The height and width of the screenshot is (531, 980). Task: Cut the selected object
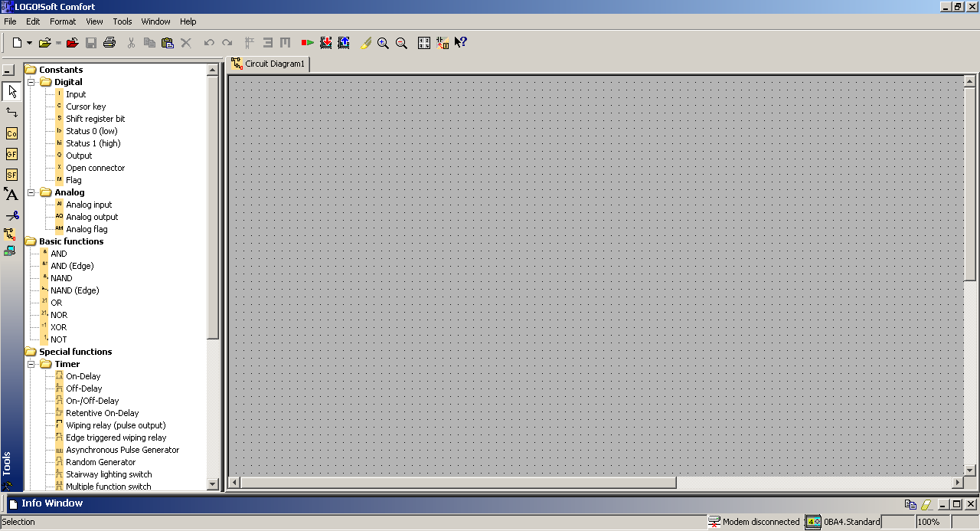pyautogui.click(x=131, y=43)
